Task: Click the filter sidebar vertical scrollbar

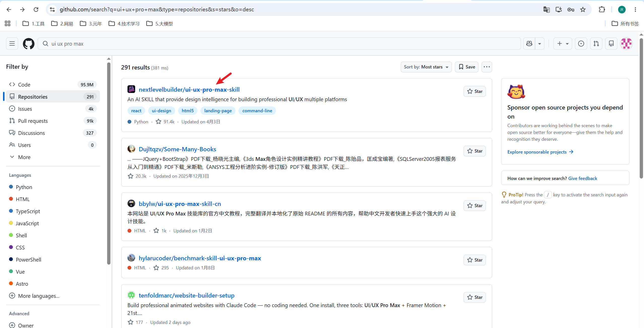Action: pyautogui.click(x=109, y=164)
